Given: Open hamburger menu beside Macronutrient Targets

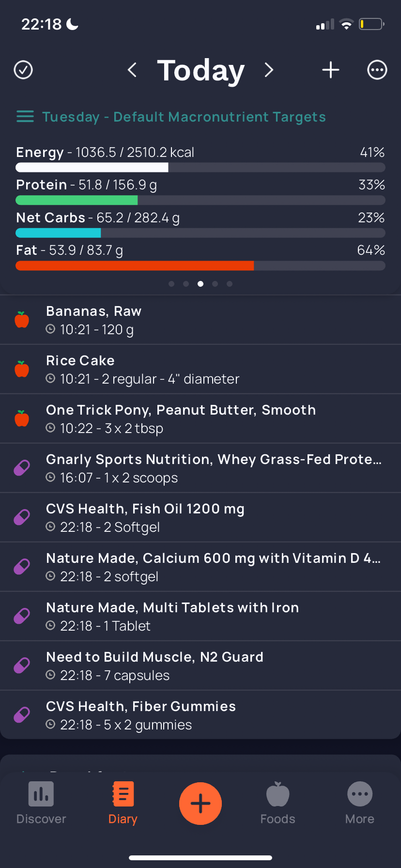Looking at the screenshot, I should (x=25, y=117).
